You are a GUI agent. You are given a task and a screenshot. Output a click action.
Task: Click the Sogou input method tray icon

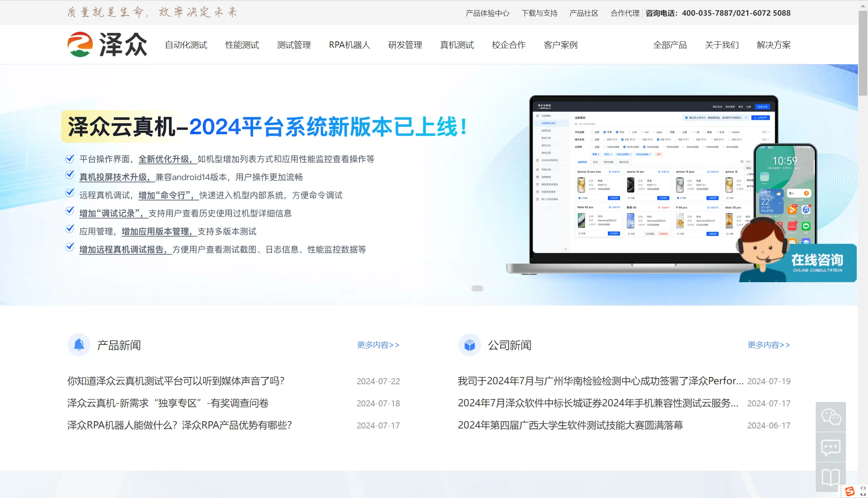850,491
